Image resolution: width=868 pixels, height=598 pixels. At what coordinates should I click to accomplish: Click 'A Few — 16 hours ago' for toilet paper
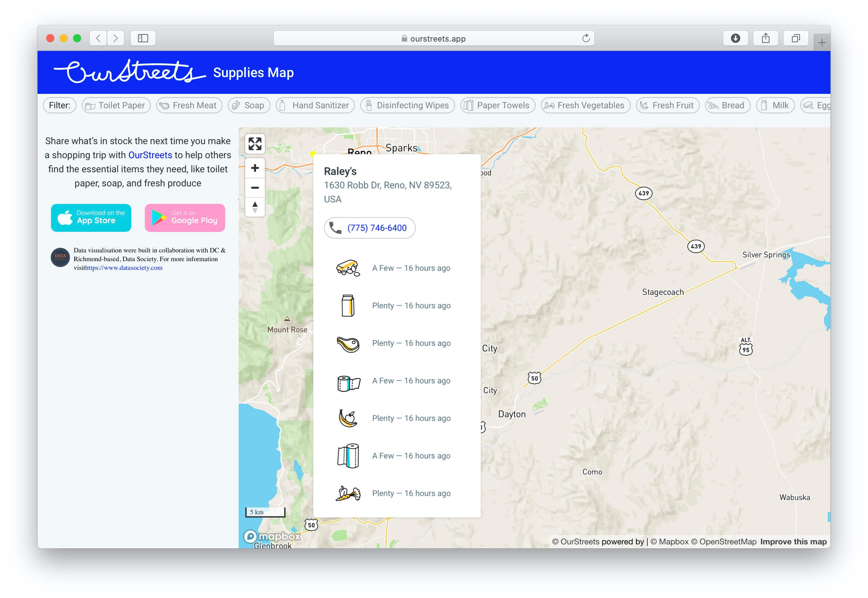tap(411, 381)
